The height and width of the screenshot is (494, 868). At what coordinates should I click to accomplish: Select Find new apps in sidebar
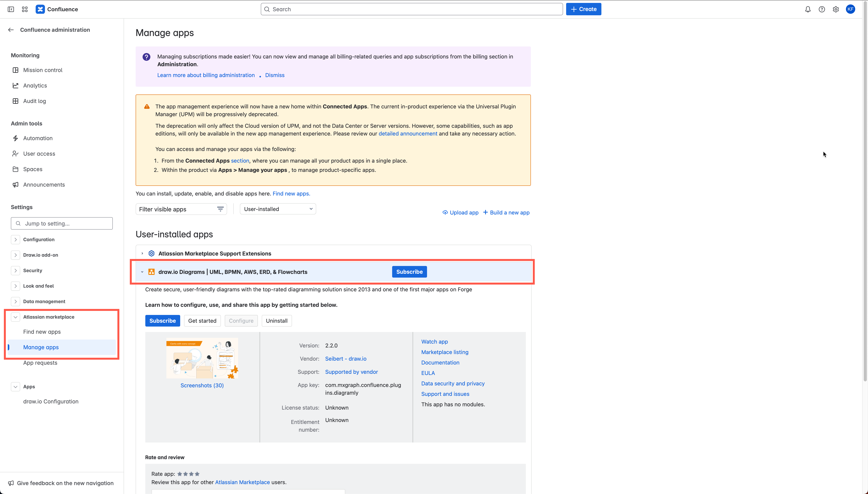42,331
